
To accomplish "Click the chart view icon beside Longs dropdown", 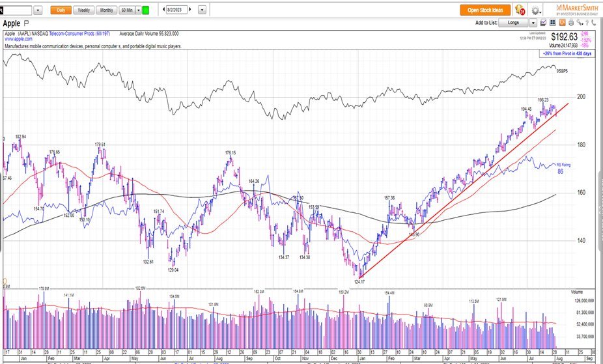I will pyautogui.click(x=543, y=23).
